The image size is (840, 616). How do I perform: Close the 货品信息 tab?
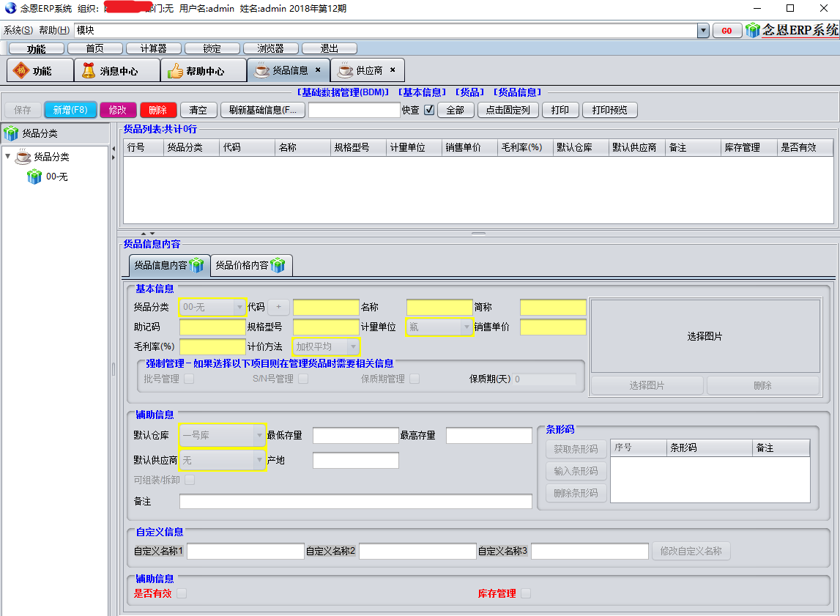[x=318, y=70]
